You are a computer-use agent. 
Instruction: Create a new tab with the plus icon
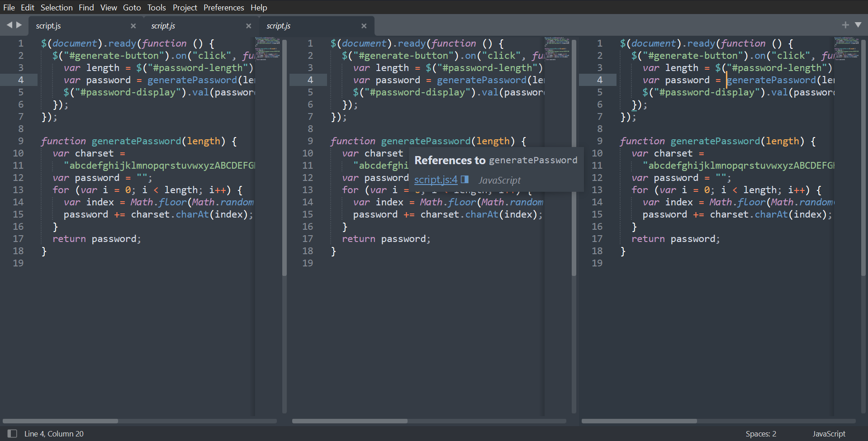845,25
